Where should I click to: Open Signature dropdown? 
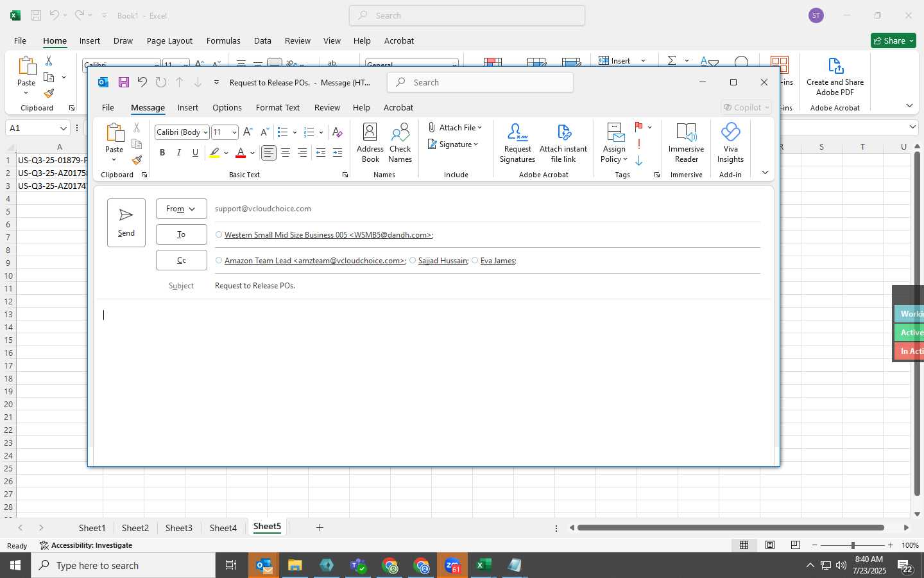pos(453,144)
